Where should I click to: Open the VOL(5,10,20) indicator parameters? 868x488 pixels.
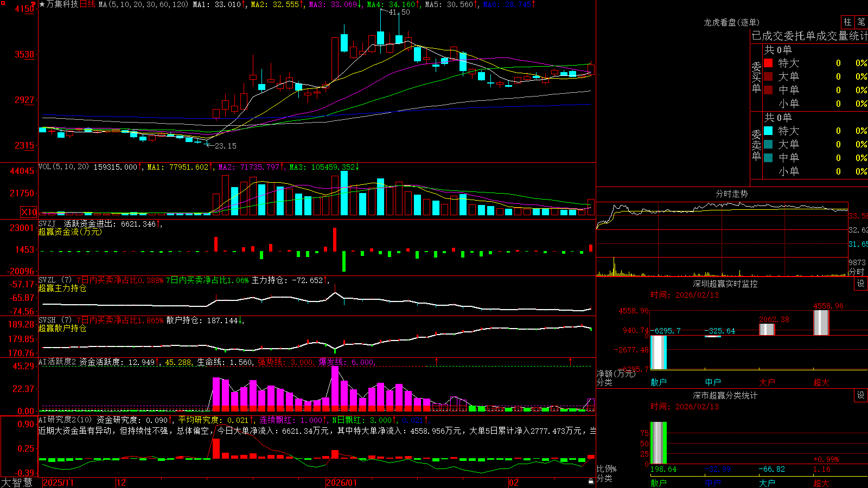pos(63,167)
